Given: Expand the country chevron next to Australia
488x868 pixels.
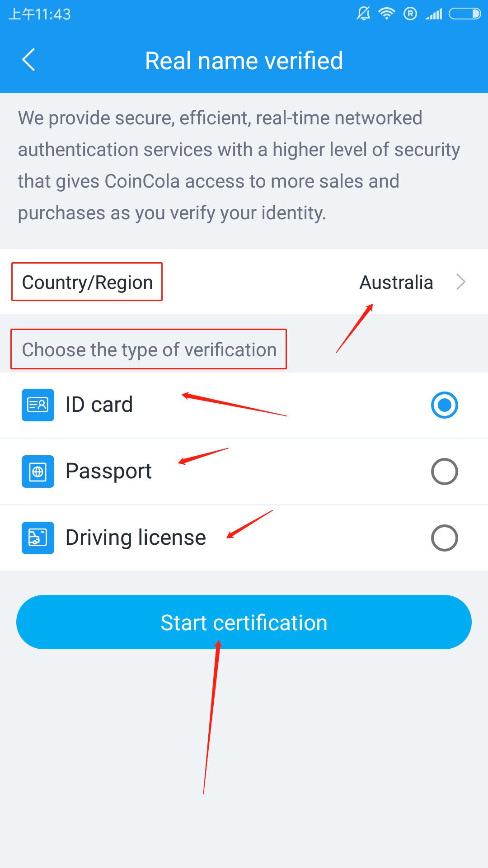Looking at the screenshot, I should click(x=461, y=282).
